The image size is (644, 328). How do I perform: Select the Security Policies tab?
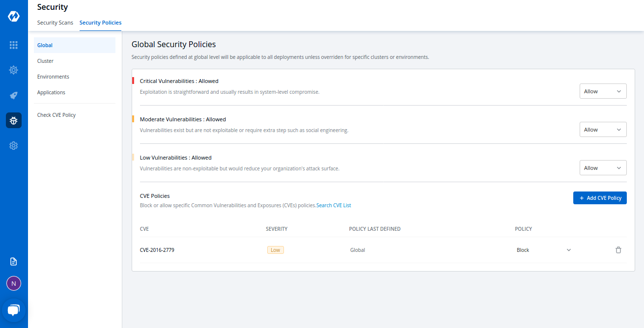pos(100,23)
